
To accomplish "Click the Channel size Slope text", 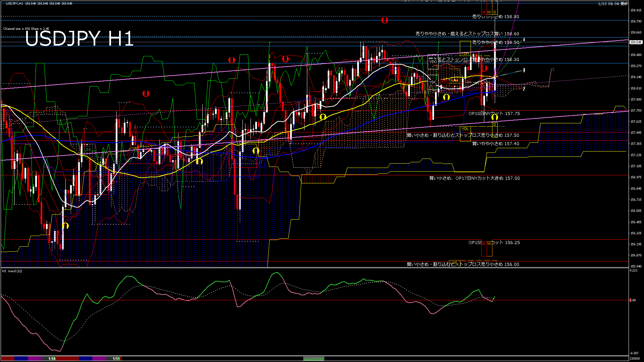I will [x=26, y=29].
